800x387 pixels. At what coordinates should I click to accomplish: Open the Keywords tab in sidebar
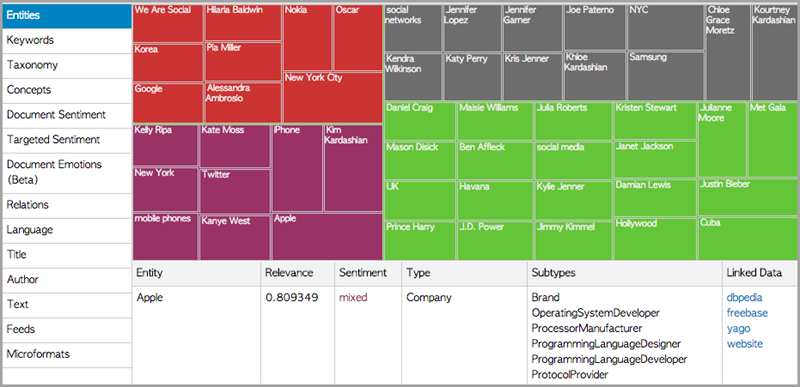[x=66, y=41]
